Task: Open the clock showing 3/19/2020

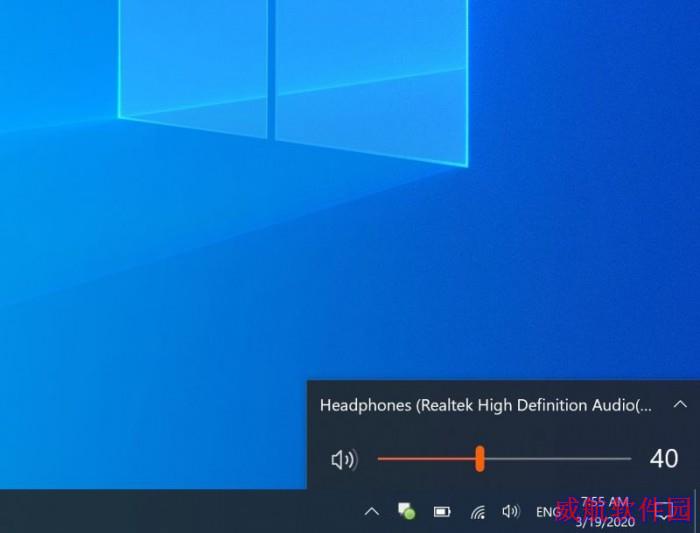Action: tap(605, 512)
